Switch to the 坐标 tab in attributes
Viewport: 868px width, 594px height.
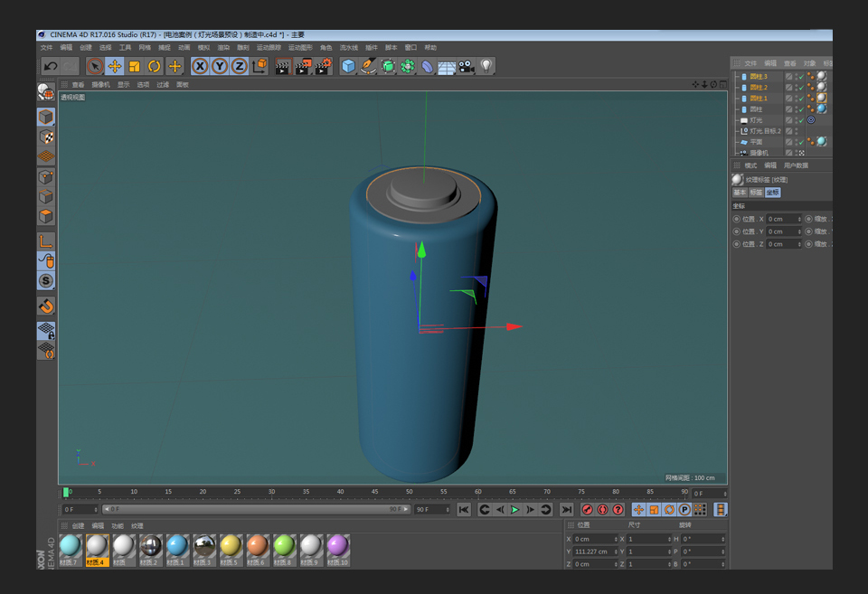click(x=773, y=193)
